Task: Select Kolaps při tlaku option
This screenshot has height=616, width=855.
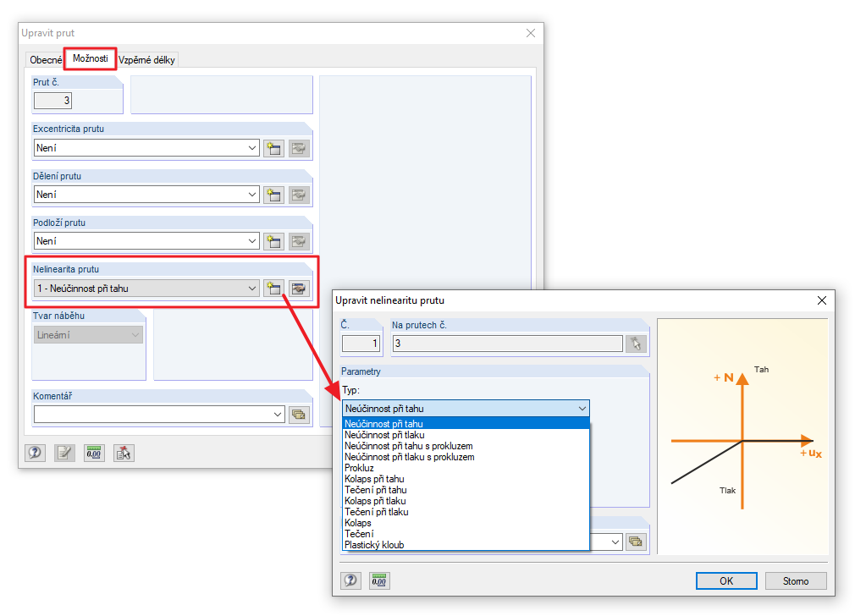Action: click(466, 500)
